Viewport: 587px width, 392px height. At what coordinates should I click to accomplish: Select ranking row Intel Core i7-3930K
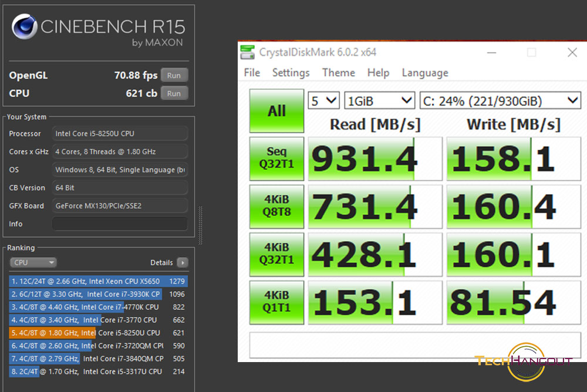[x=98, y=294]
